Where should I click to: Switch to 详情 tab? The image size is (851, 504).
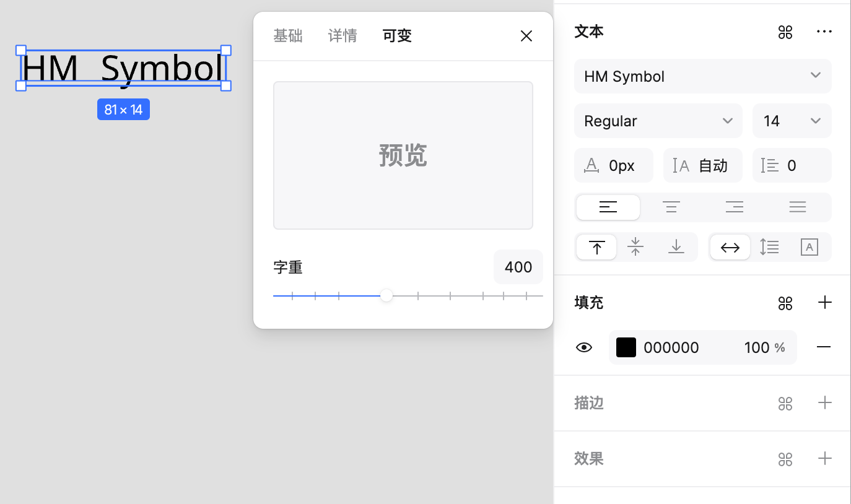click(343, 36)
